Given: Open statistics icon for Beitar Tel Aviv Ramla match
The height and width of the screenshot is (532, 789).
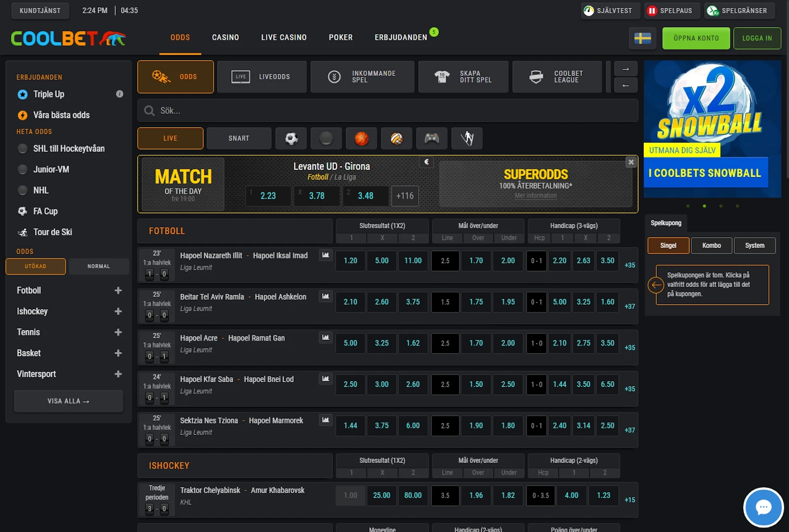Looking at the screenshot, I should click(x=325, y=296).
